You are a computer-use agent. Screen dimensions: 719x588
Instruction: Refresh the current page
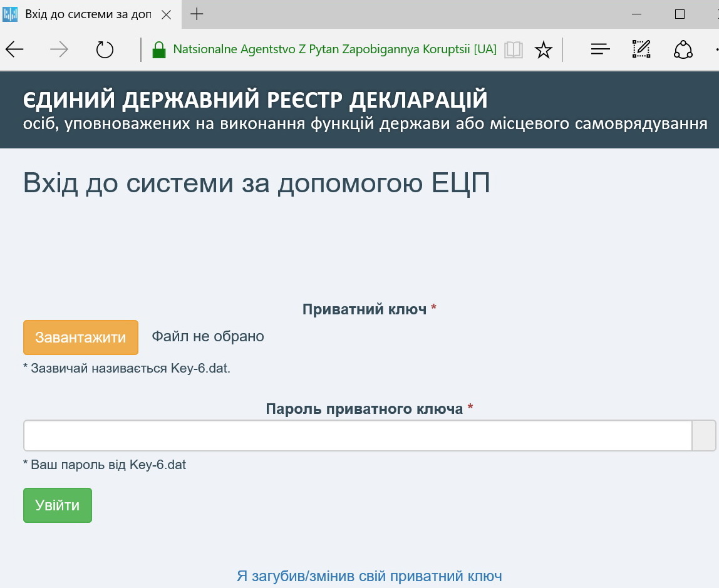click(105, 49)
